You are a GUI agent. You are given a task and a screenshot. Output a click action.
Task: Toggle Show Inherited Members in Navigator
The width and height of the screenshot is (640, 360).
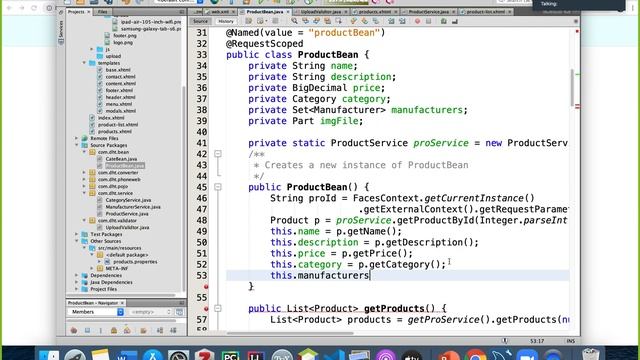(x=74, y=330)
